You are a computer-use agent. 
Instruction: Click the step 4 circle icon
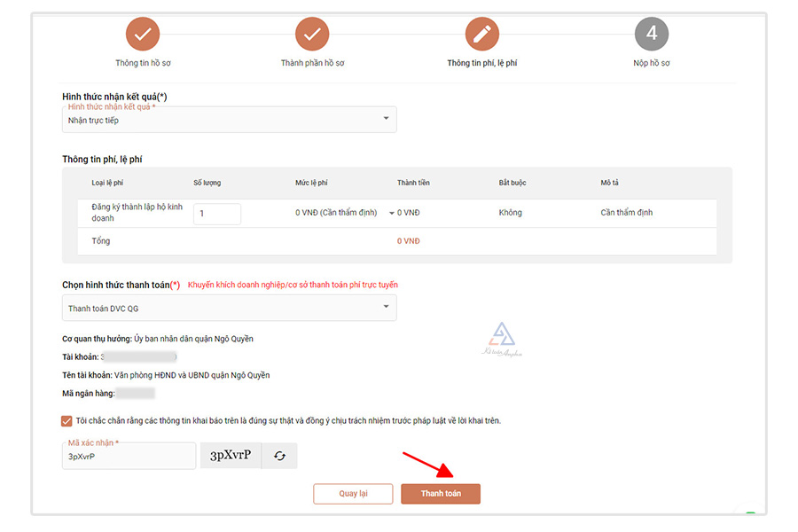pos(652,34)
